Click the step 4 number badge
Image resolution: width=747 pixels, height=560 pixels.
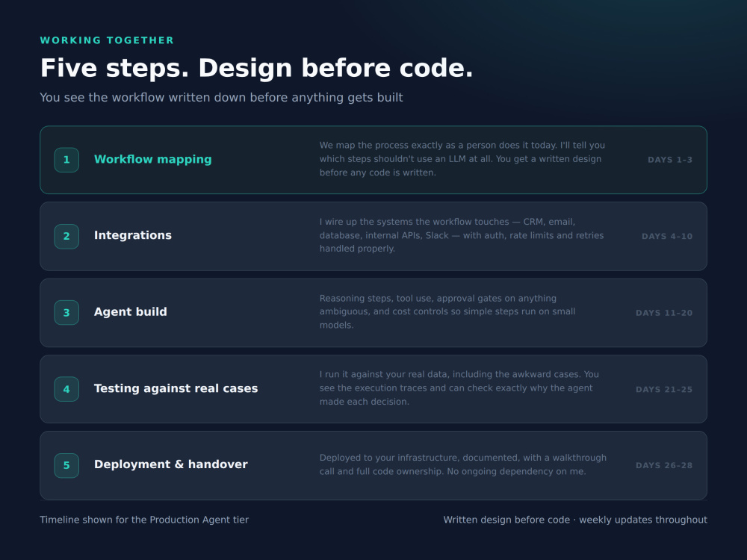click(66, 390)
